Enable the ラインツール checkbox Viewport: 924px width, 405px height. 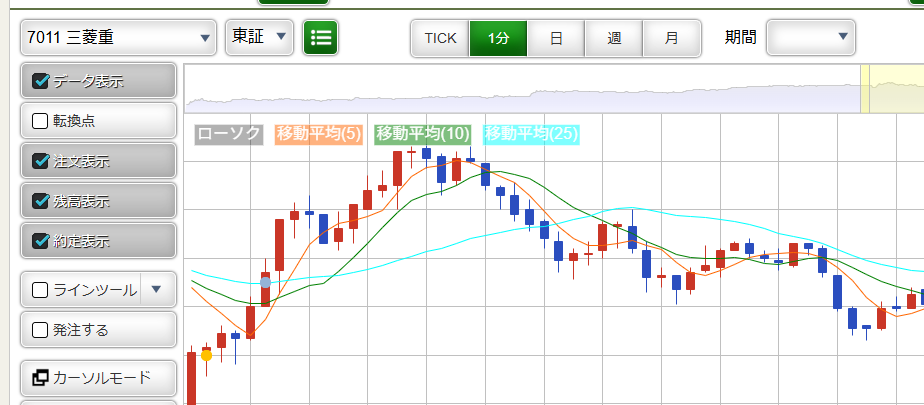[41, 290]
